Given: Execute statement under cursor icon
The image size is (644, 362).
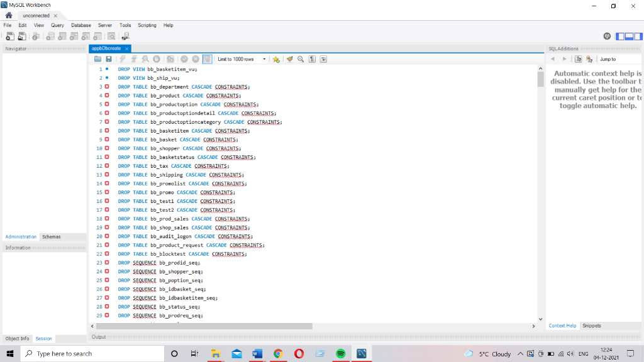Looking at the screenshot, I should (x=134, y=59).
